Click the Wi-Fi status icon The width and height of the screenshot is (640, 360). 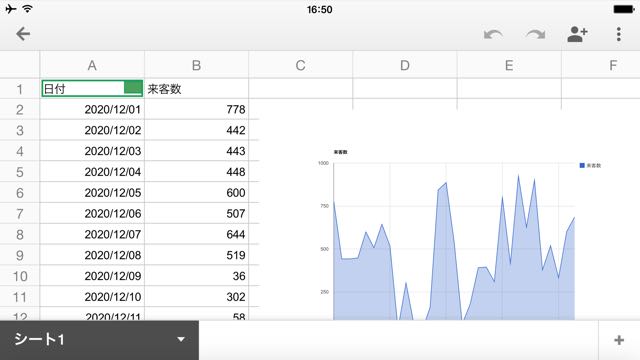point(27,9)
